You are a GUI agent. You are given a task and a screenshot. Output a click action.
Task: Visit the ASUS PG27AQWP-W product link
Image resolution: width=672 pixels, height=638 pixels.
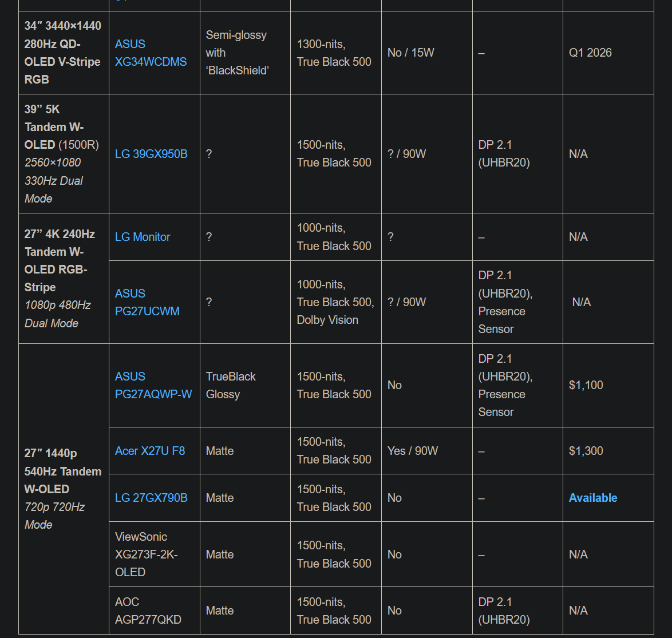153,385
